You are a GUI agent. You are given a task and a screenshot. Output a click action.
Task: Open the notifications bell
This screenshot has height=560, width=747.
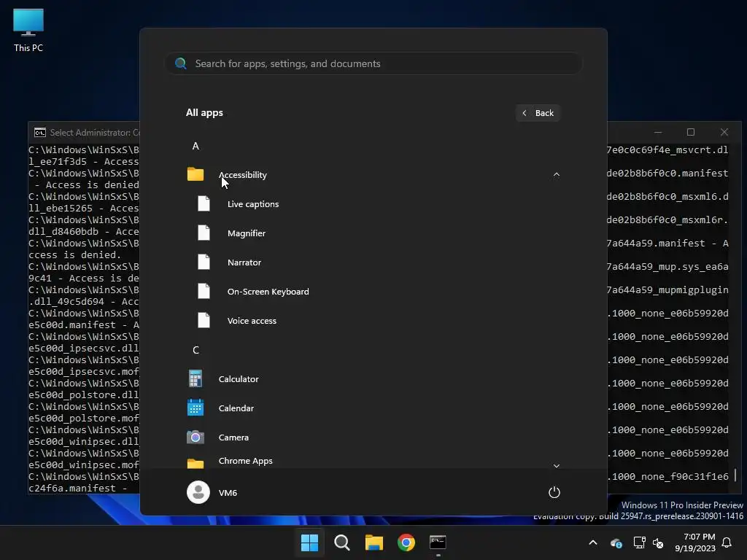pos(727,542)
